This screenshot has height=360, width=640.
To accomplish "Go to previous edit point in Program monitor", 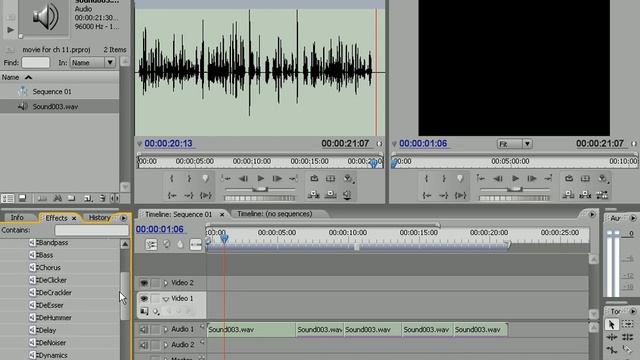I will click(x=480, y=179).
